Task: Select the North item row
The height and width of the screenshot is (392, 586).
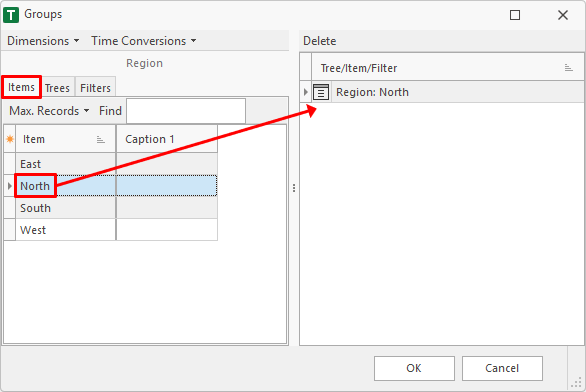Action: click(116, 186)
